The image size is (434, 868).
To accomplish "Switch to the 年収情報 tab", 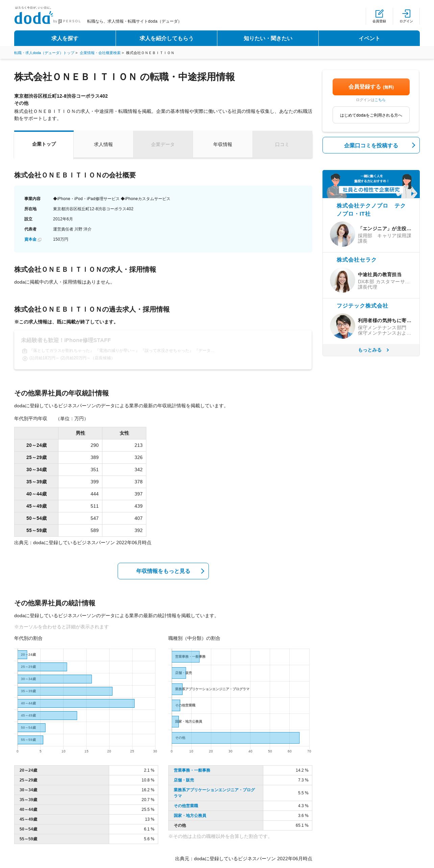I will click(223, 144).
